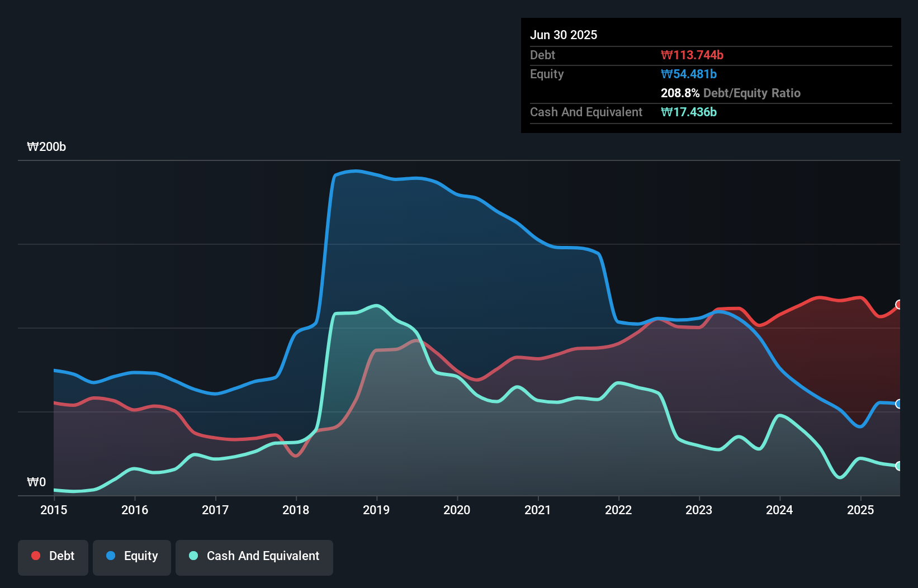Select the 2019 axis label
The image size is (918, 588).
(376, 510)
